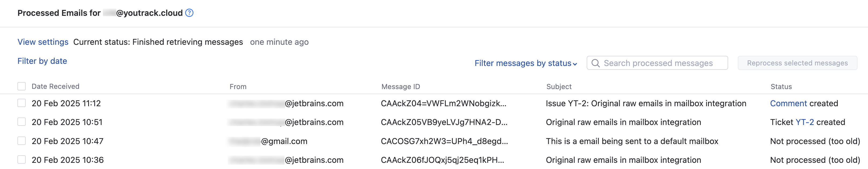Open the help tooltip next to the page title
The image size is (868, 169).
coord(189,13)
